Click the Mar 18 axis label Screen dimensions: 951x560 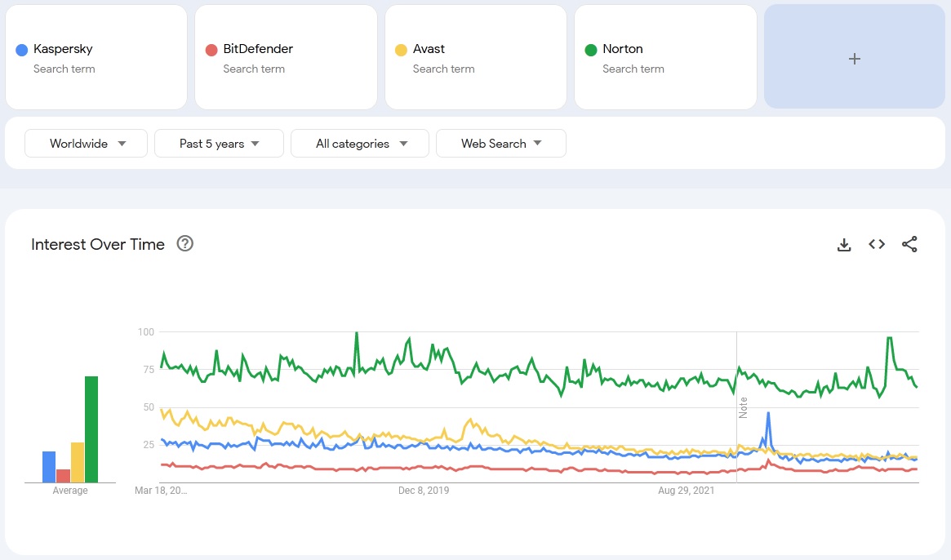161,491
